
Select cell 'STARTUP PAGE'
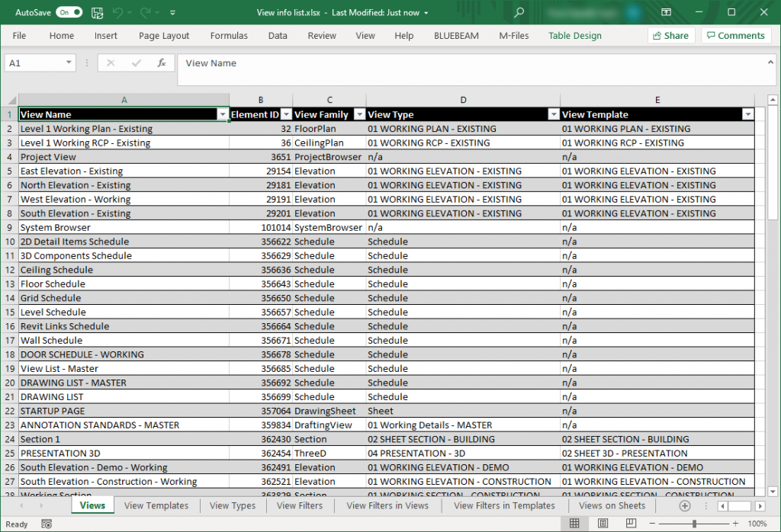click(x=124, y=411)
